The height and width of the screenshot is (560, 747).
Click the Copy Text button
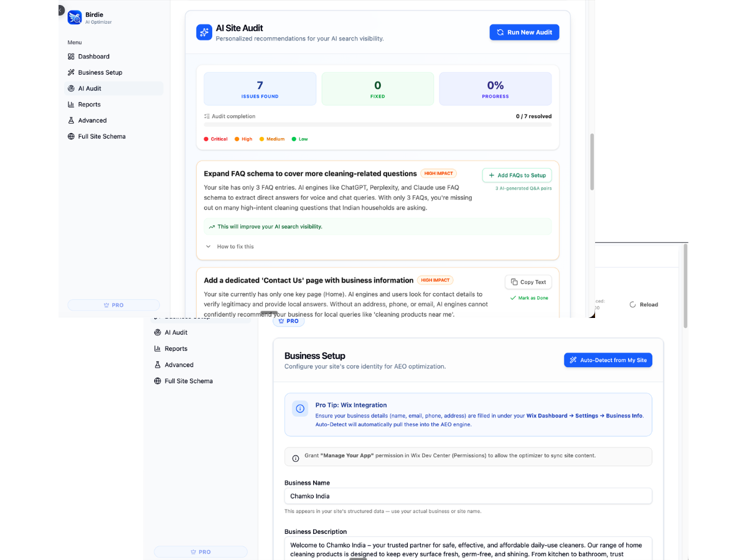[x=528, y=282]
